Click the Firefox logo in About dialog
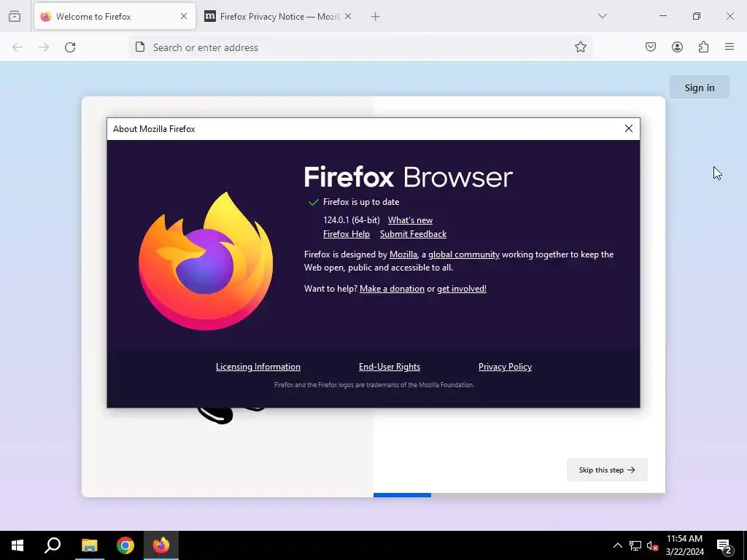747x560 pixels. [206, 261]
